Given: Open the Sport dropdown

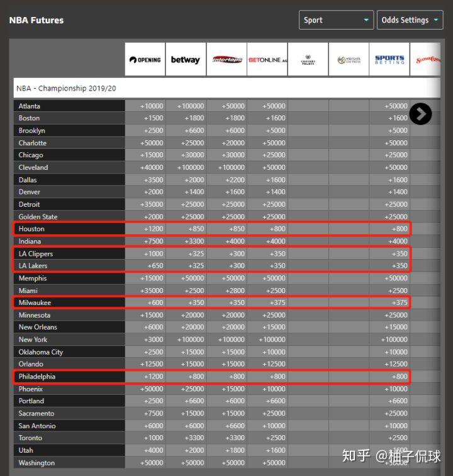Looking at the screenshot, I should (x=336, y=20).
